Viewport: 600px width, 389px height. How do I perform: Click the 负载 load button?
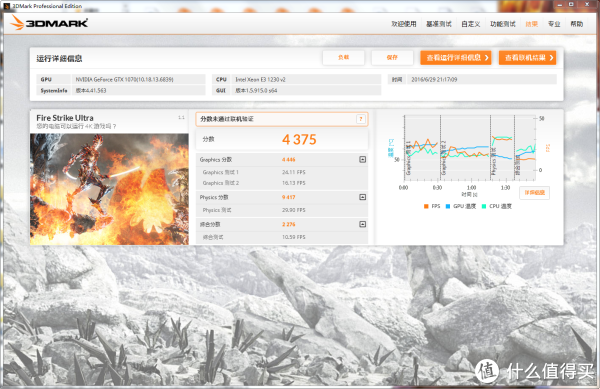pyautogui.click(x=343, y=58)
